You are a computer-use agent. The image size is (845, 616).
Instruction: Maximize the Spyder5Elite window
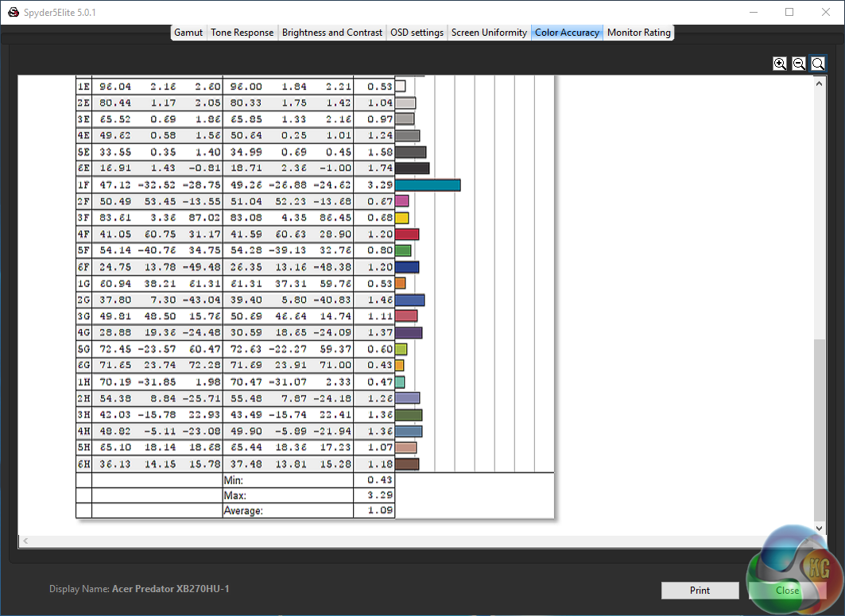tap(789, 12)
